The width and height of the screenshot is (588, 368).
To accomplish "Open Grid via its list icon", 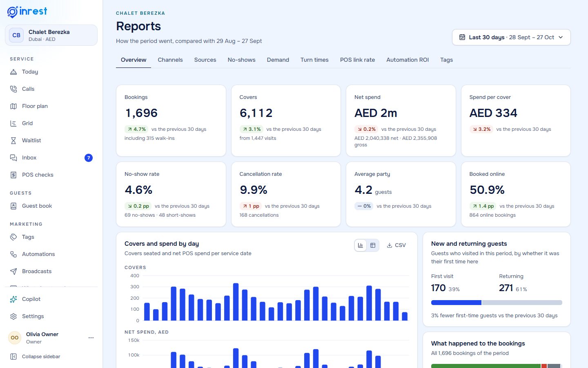I will [13, 123].
